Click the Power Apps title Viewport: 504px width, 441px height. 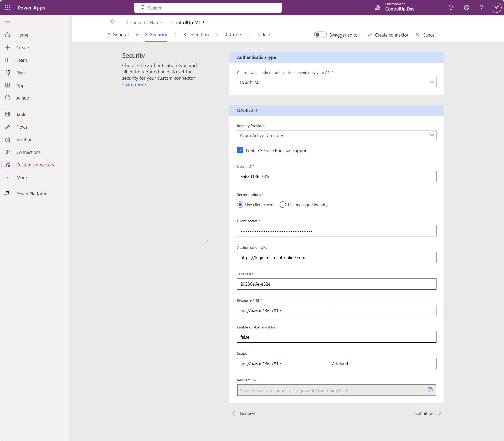click(31, 8)
